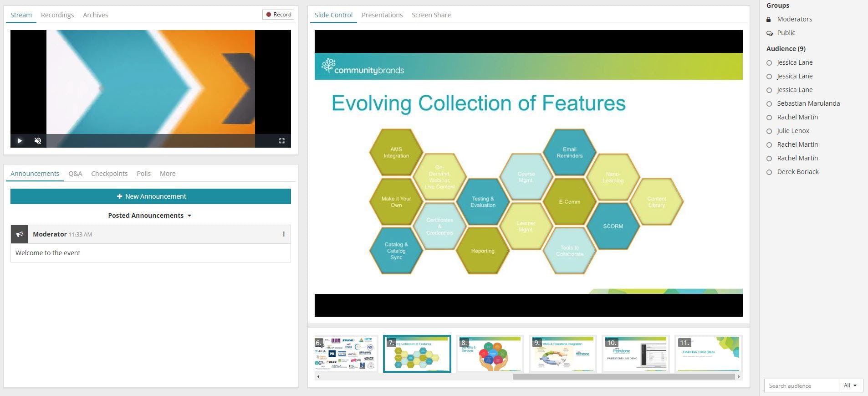
Task: Click status circle next to Derek Boriack
Action: click(769, 172)
